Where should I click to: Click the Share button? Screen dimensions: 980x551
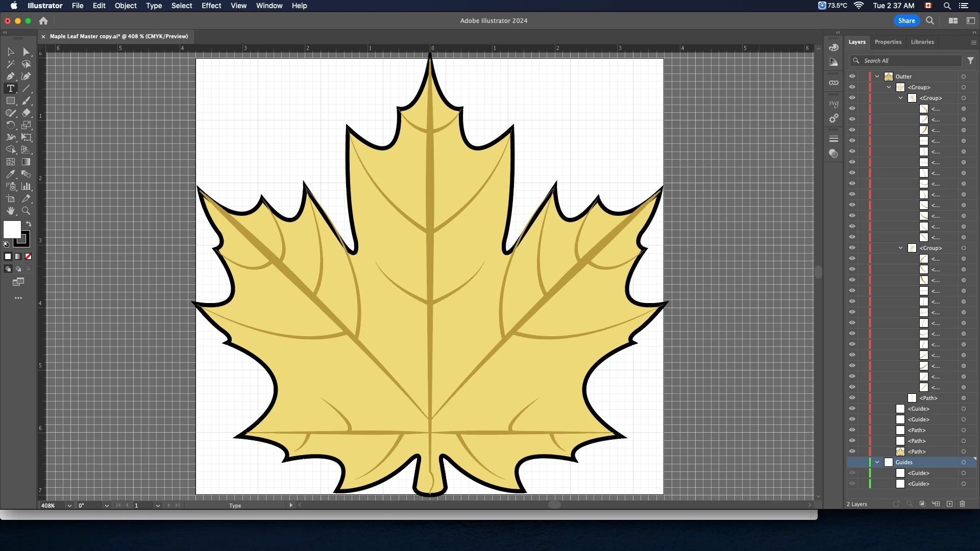(906, 20)
